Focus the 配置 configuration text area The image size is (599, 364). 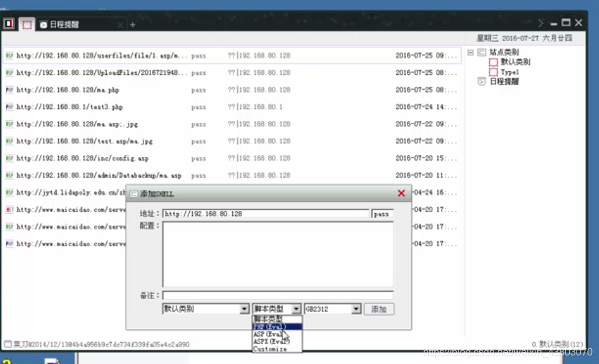coord(278,254)
